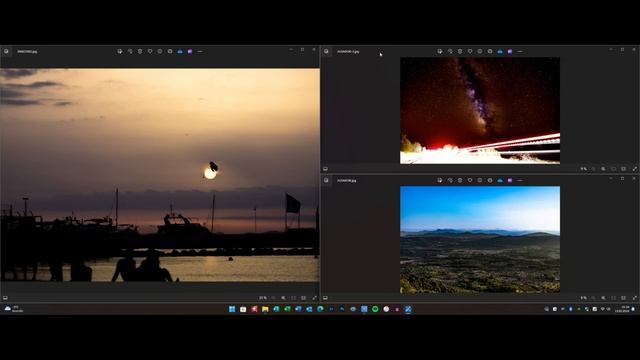Favorite the sunset photo with the heart icon
Image resolution: width=640 pixels, height=360 pixels.
pos(150,51)
